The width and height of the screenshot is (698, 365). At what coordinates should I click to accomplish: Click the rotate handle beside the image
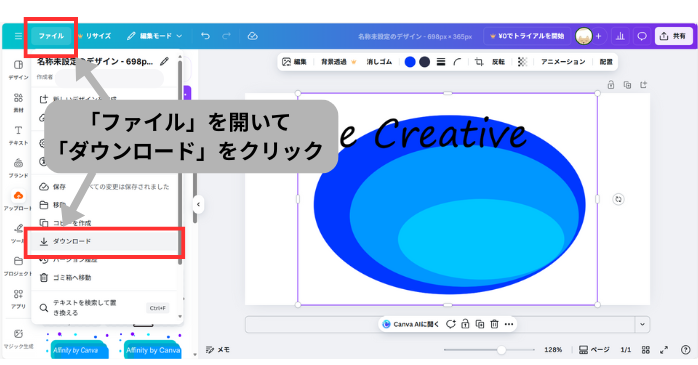pos(618,199)
